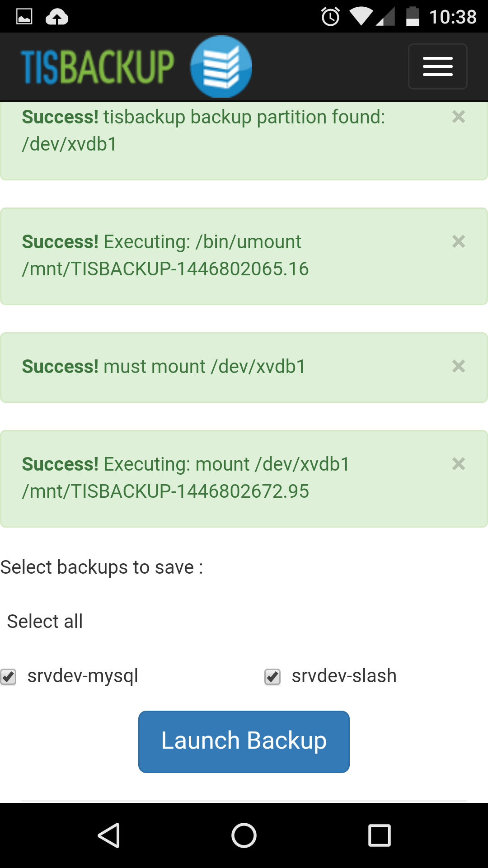Tap the cloud upload notification icon
Viewport: 488px width, 868px height.
[57, 17]
